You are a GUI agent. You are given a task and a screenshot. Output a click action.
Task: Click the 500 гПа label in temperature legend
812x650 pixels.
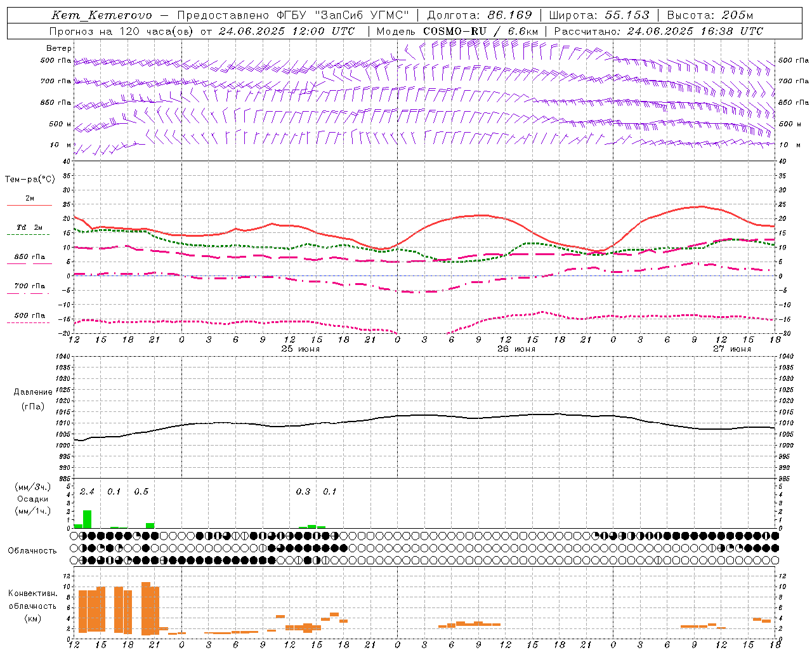(29, 315)
